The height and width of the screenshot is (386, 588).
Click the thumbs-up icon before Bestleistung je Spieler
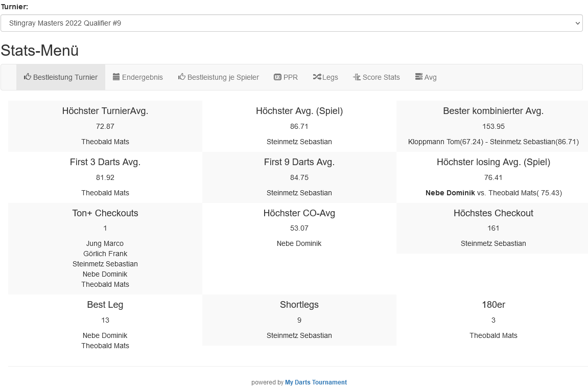[181, 77]
